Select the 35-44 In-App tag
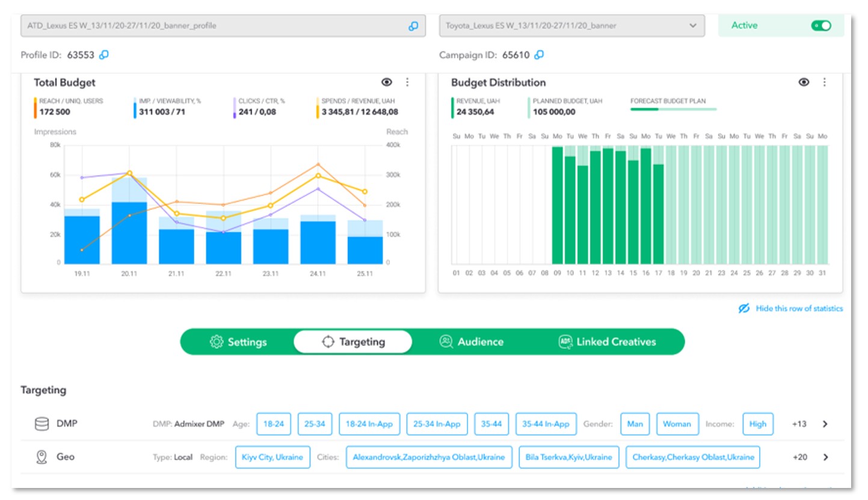The height and width of the screenshot is (500, 868). coord(546,424)
